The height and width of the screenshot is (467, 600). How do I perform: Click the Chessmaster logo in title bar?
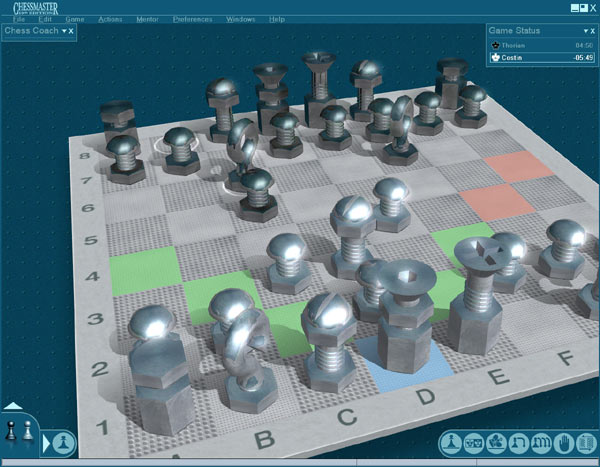pos(36,8)
